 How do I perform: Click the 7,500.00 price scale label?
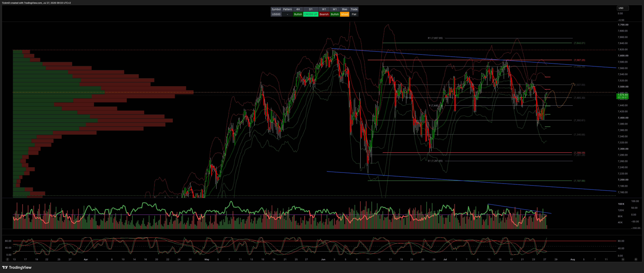point(623,87)
